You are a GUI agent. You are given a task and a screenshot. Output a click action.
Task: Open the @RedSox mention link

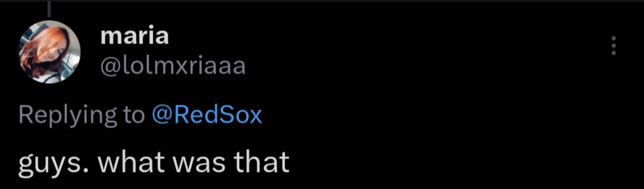pyautogui.click(x=207, y=115)
